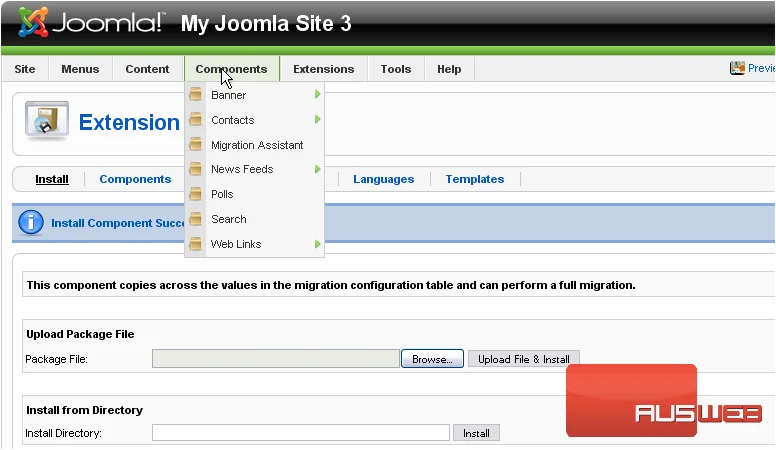The image size is (776, 450).
Task: Switch to the Templates tab
Action: coord(475,179)
